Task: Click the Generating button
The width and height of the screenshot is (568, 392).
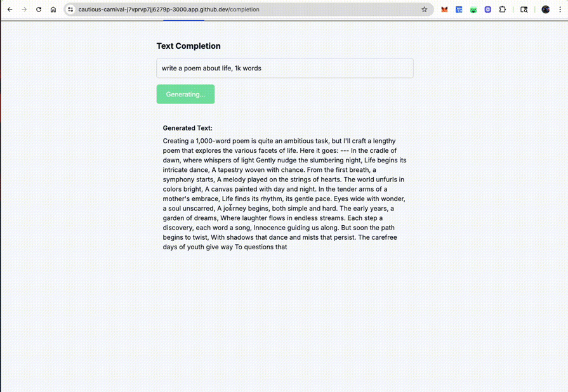Action: pos(185,93)
